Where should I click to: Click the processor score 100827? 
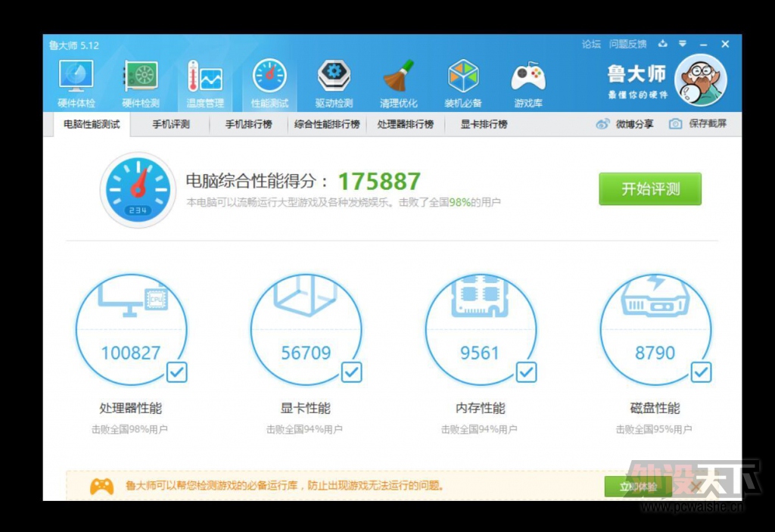tap(131, 353)
